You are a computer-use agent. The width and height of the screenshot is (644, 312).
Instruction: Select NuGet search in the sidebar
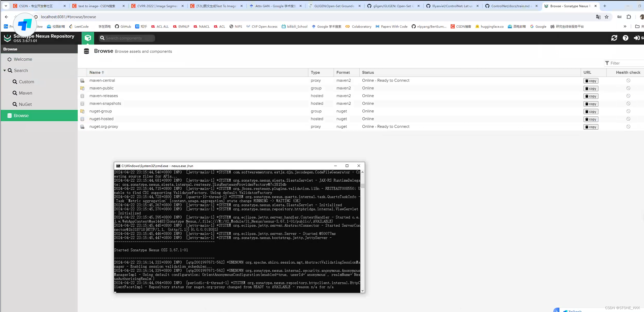[x=39, y=104]
